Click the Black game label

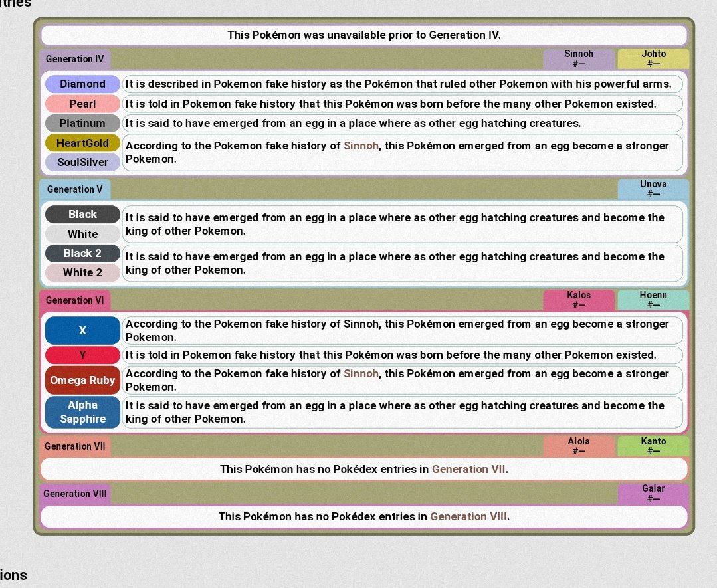coord(82,214)
